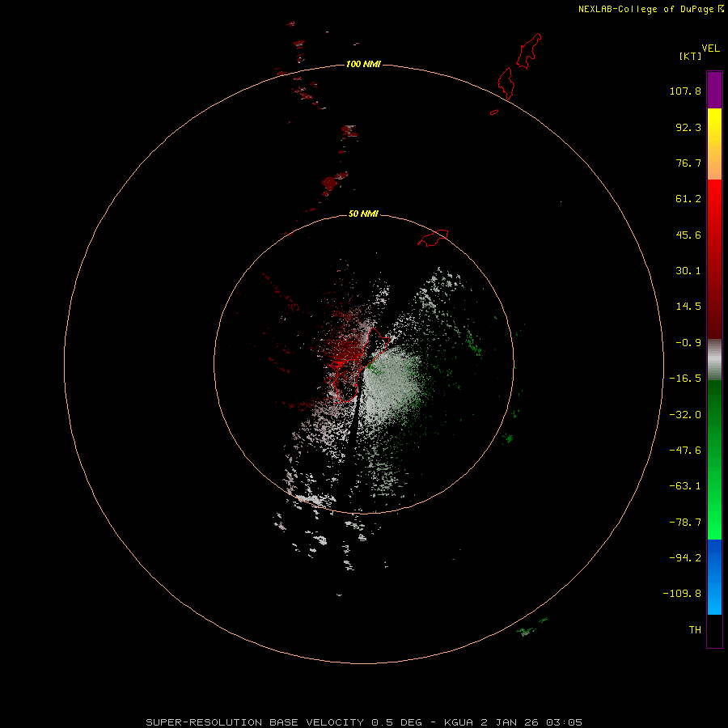Click the Super-Resolution Base Velocity caption
This screenshot has height=728, width=728.
[x=363, y=722]
